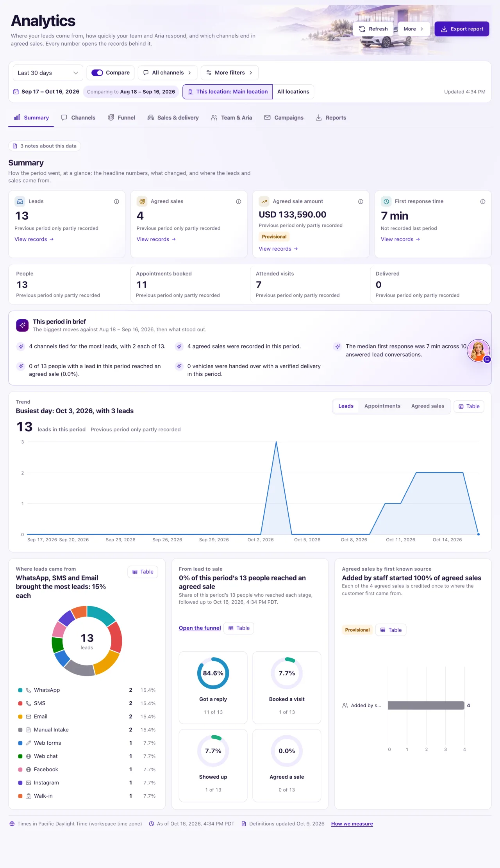Click the green Web chat color swatch
This screenshot has height=868, width=500.
tap(20, 756)
